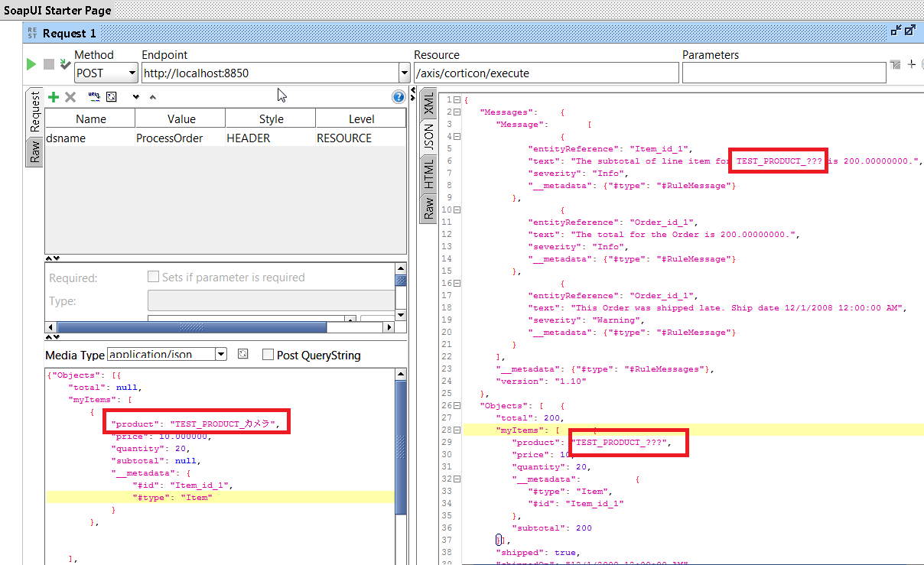Open the Endpoint address dropdown

pos(404,72)
